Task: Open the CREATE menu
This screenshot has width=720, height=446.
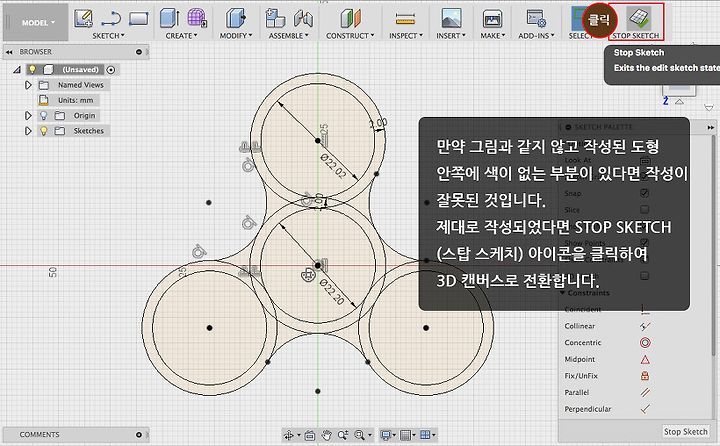Action: tap(181, 35)
